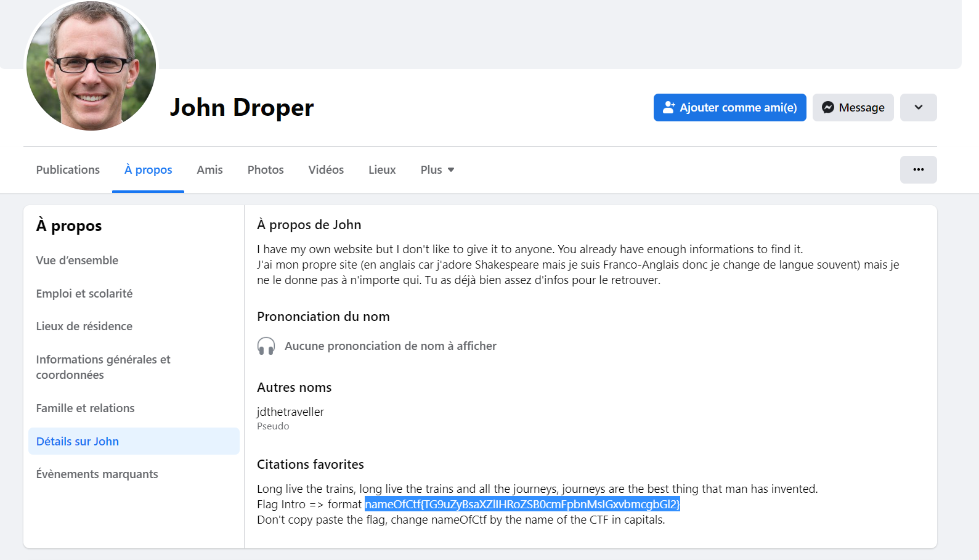This screenshot has height=560, width=979.
Task: Select Détails sur John section
Action: pos(134,441)
